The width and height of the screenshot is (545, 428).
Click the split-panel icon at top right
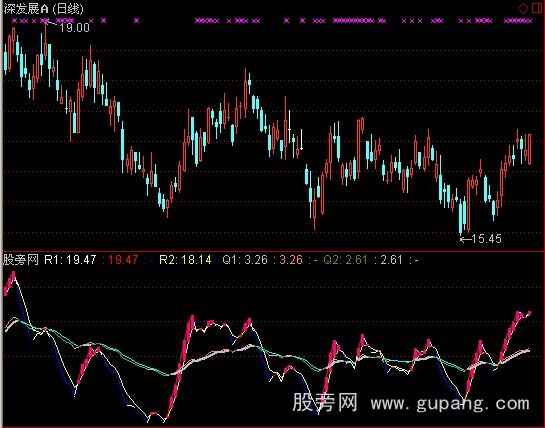click(x=537, y=8)
